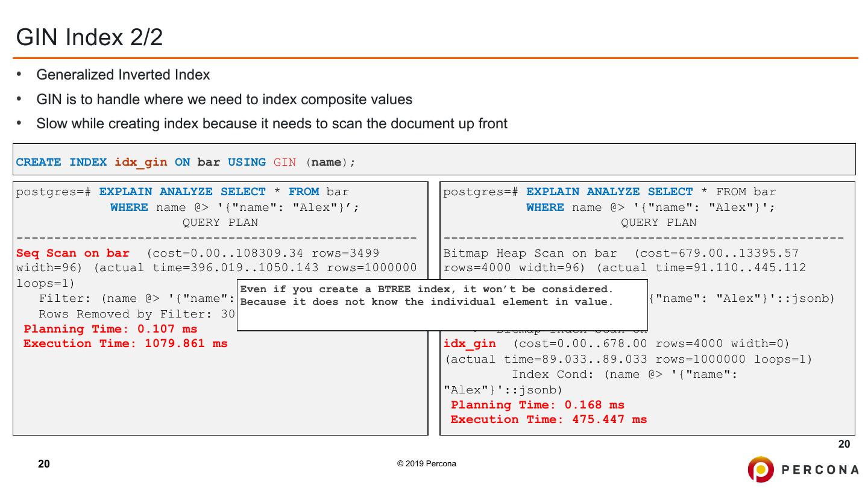Viewport: 868px width, 488px height.
Task: Click the "© 2019 Percona" footer text
Action: [426, 464]
